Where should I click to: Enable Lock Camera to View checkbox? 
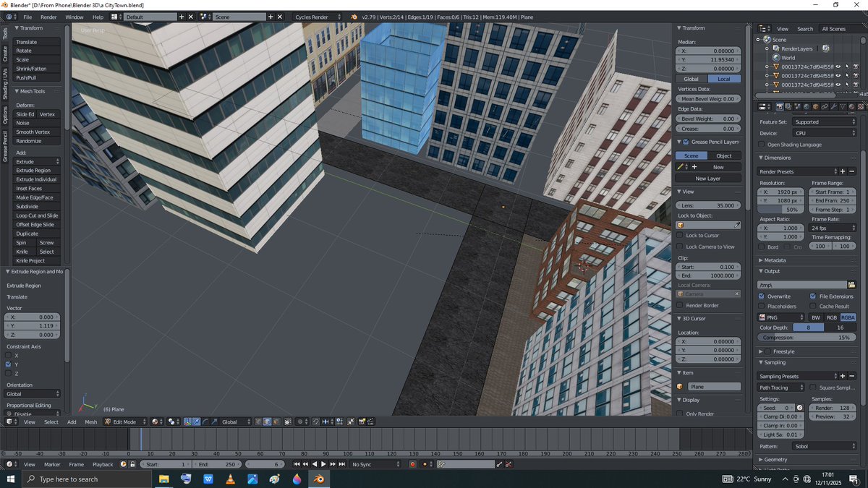click(680, 247)
